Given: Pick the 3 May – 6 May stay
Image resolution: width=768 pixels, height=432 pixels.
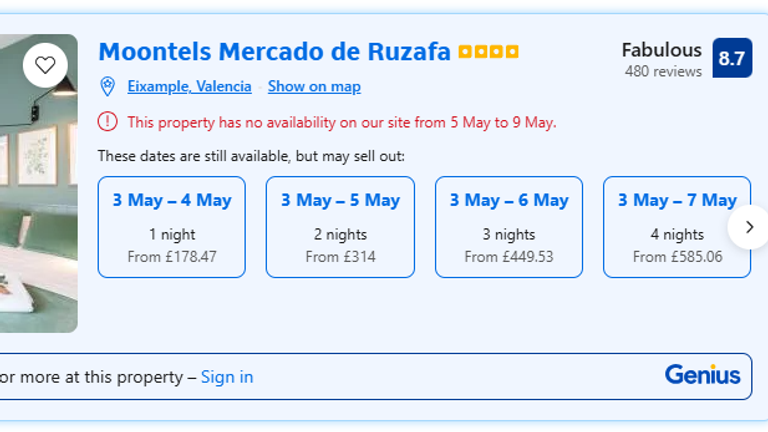Looking at the screenshot, I should tap(508, 227).
